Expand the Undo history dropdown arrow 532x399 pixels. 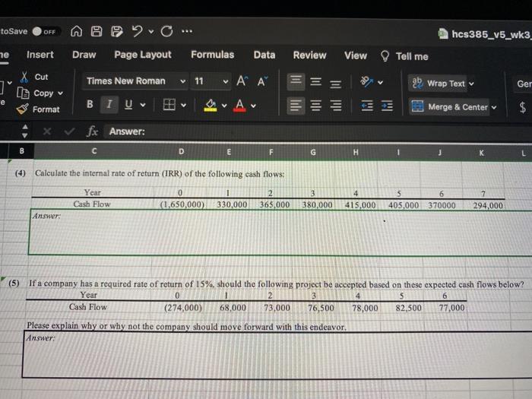151,32
